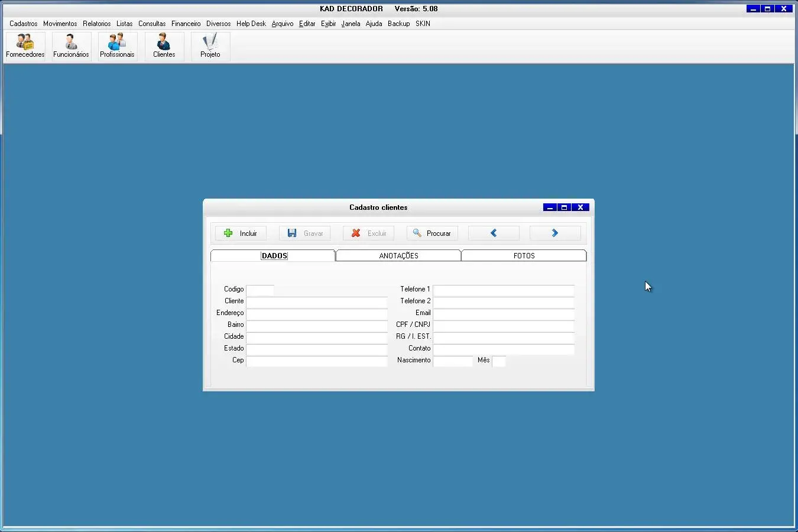This screenshot has height=532, width=798.
Task: Select the CPF / CNPJ input field
Action: (x=504, y=325)
